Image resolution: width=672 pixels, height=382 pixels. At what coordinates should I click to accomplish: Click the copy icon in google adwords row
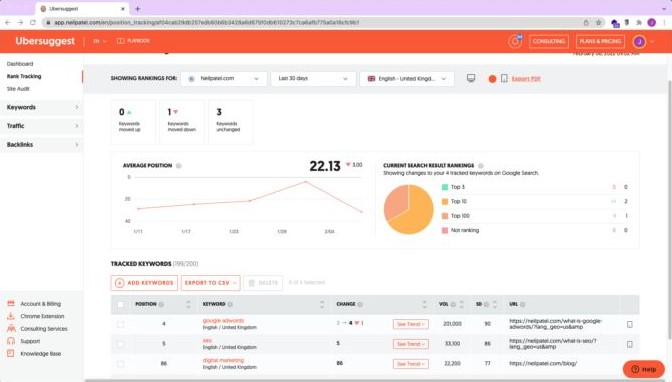630,325
